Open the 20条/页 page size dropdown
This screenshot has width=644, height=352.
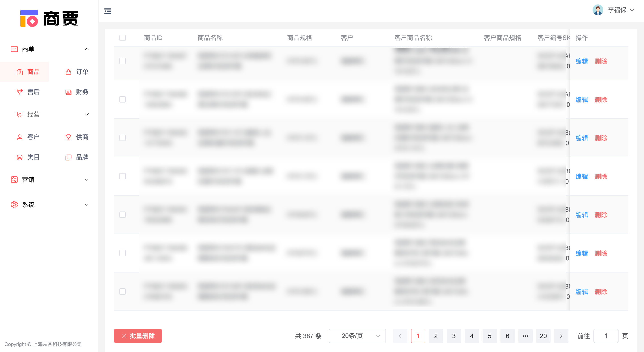357,336
